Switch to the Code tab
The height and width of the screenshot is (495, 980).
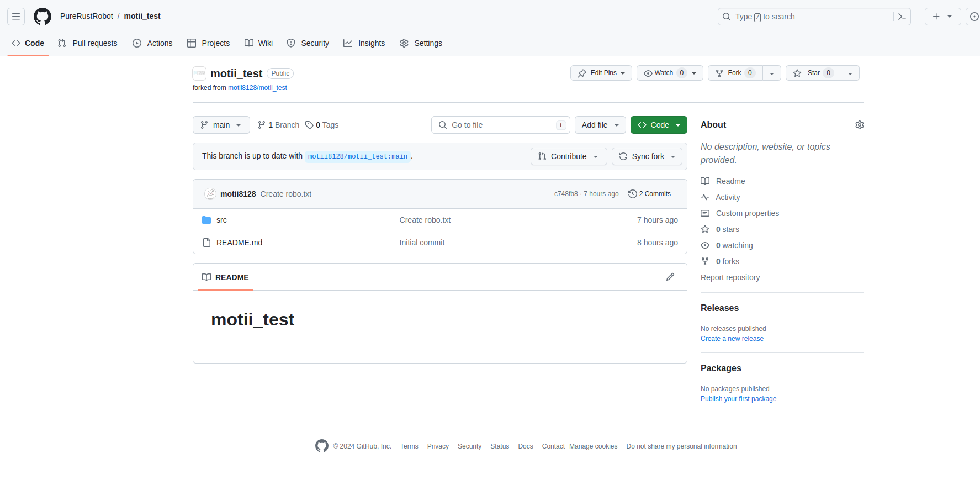coord(28,43)
